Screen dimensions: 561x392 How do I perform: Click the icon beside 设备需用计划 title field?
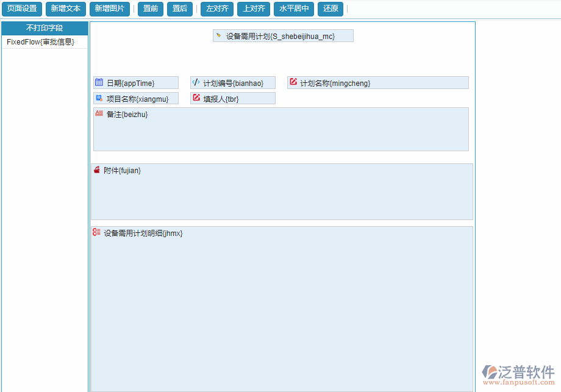(x=219, y=35)
